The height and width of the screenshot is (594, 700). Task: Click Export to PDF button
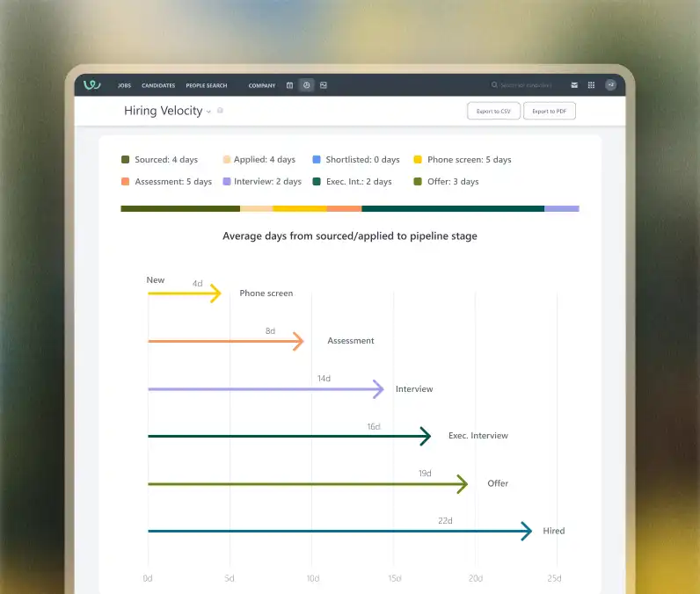549,111
